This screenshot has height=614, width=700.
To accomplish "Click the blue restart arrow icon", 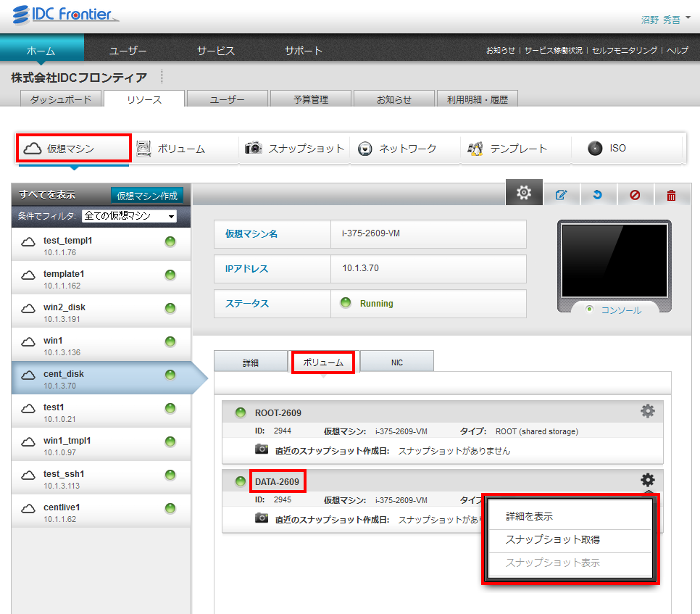I will click(598, 195).
